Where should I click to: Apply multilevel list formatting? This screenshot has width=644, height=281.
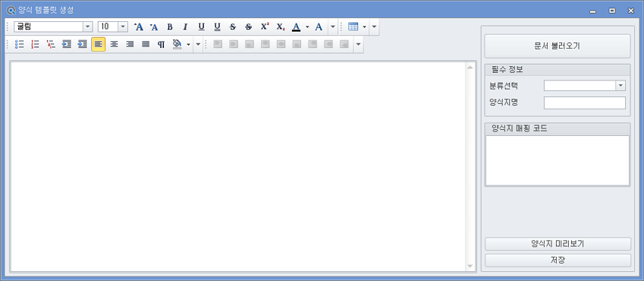coord(51,44)
